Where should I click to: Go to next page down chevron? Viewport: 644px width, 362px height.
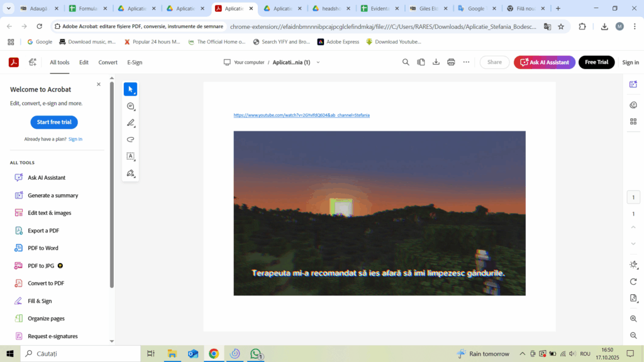[x=633, y=243]
